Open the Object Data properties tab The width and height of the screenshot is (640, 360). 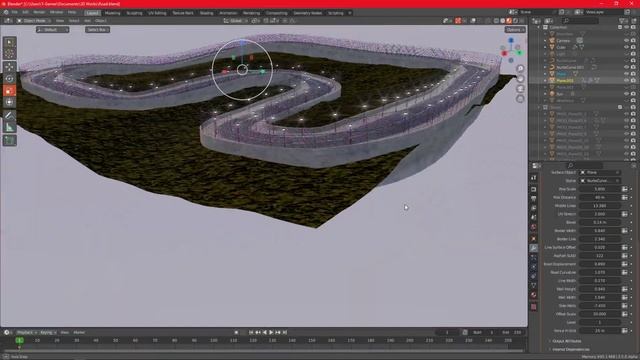click(x=534, y=285)
